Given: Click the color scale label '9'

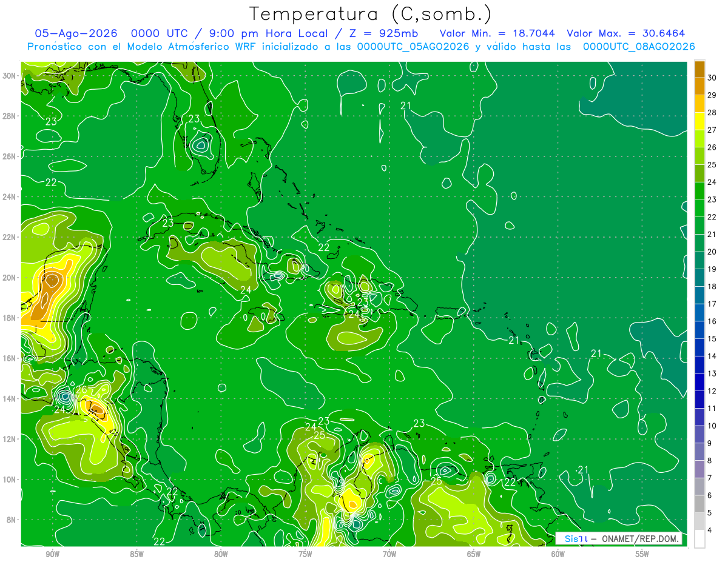Looking at the screenshot, I should (x=710, y=443).
